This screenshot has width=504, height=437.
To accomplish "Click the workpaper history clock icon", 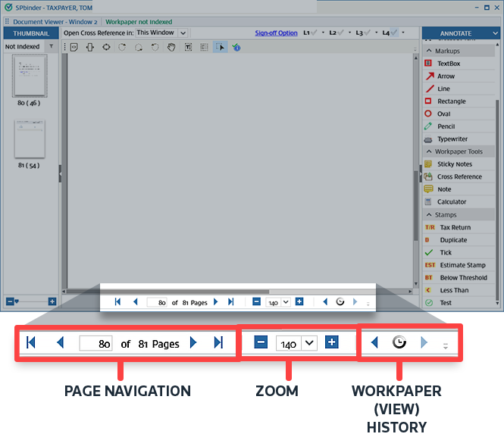I will tap(340, 302).
